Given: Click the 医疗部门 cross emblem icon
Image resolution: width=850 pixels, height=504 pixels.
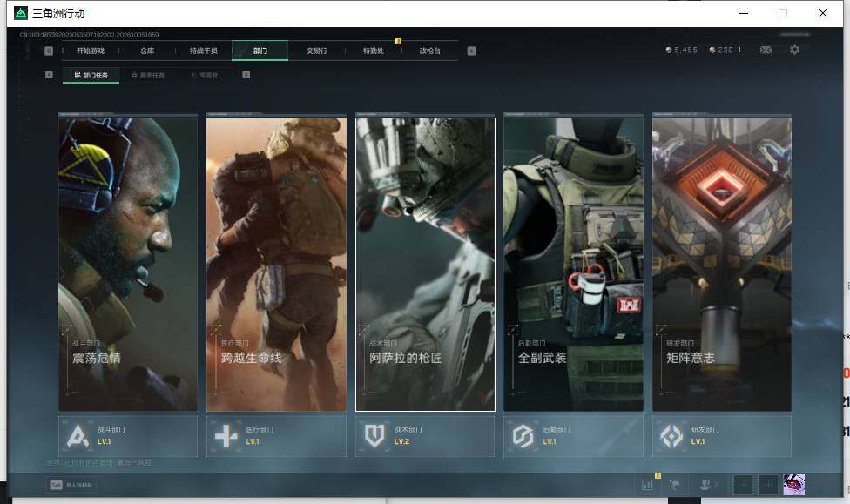Looking at the screenshot, I should pyautogui.click(x=226, y=436).
